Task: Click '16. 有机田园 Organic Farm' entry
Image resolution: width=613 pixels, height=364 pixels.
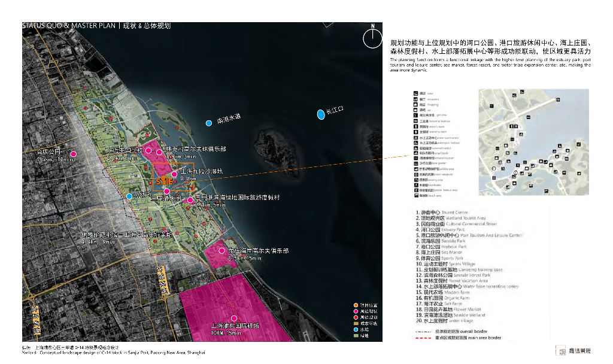Action: (442, 298)
